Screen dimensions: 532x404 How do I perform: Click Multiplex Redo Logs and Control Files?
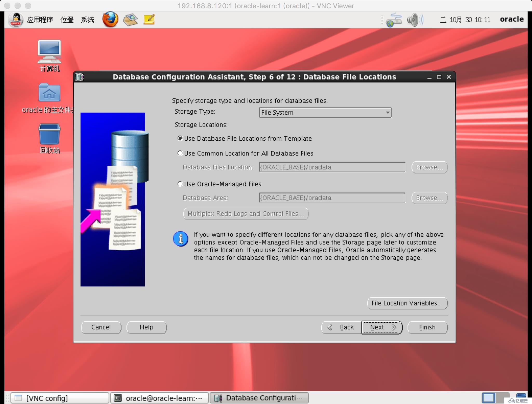pos(246,214)
